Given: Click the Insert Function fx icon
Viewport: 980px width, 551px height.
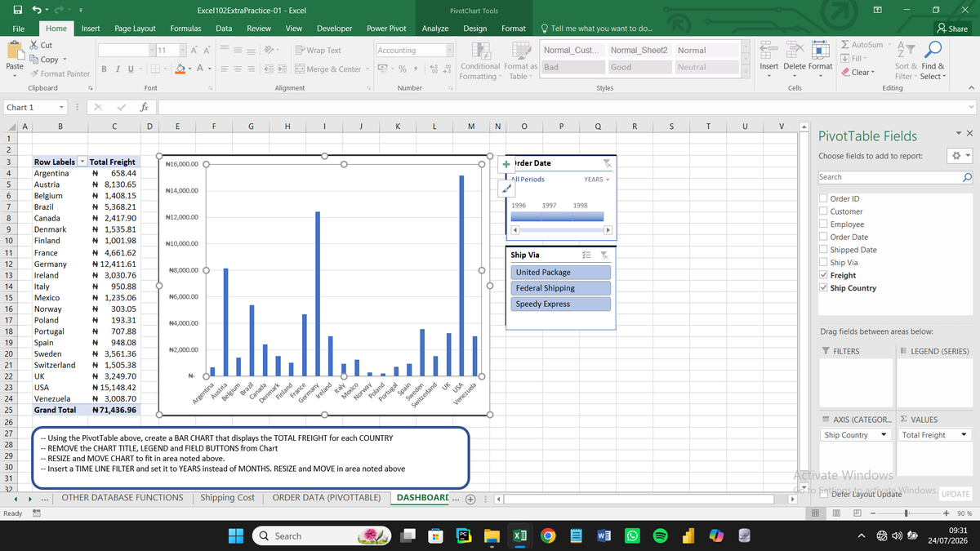Looking at the screenshot, I should point(143,107).
